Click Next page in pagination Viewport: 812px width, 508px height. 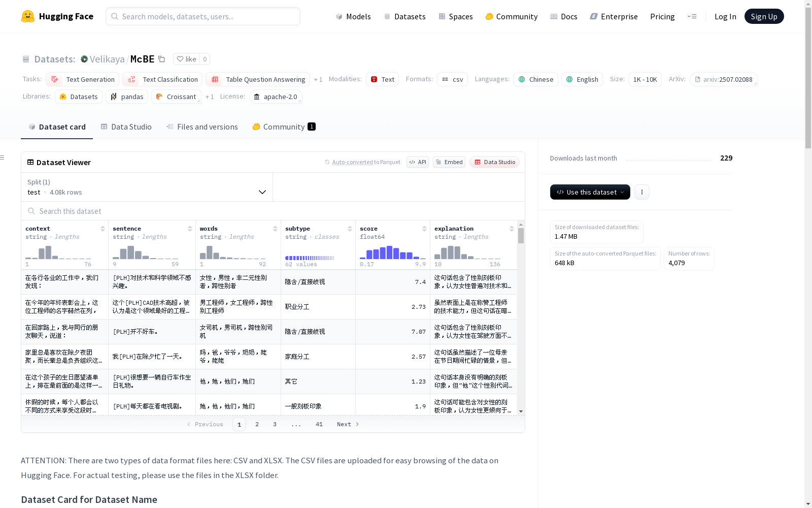pyautogui.click(x=348, y=424)
